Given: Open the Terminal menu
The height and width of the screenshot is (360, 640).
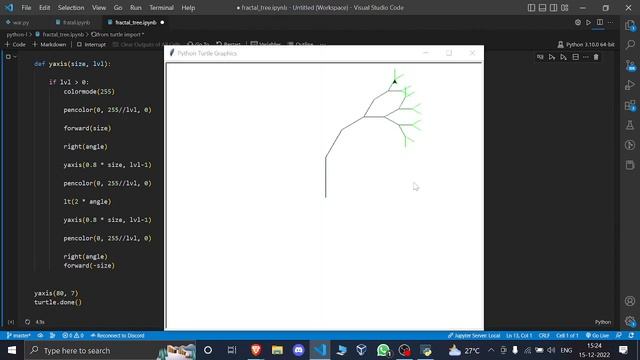Looking at the screenshot, I should pos(161,8).
